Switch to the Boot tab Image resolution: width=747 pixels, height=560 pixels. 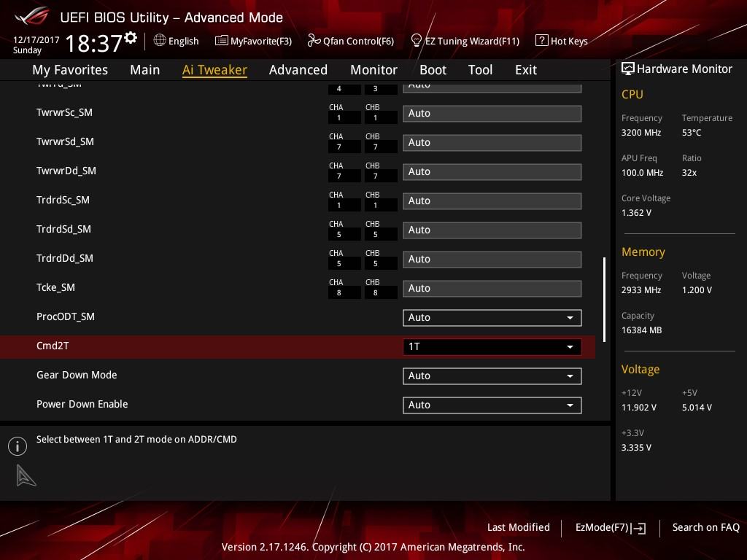point(433,70)
